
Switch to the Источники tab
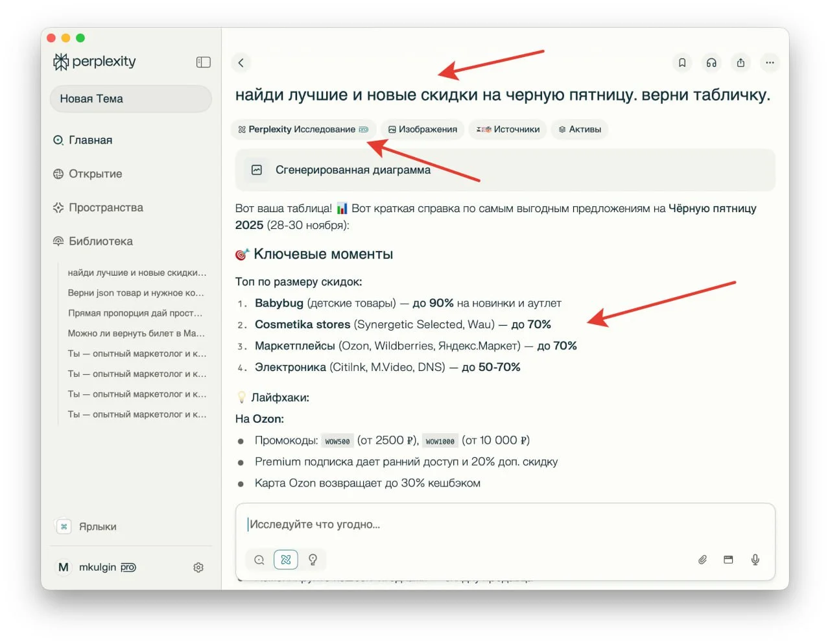coord(508,129)
